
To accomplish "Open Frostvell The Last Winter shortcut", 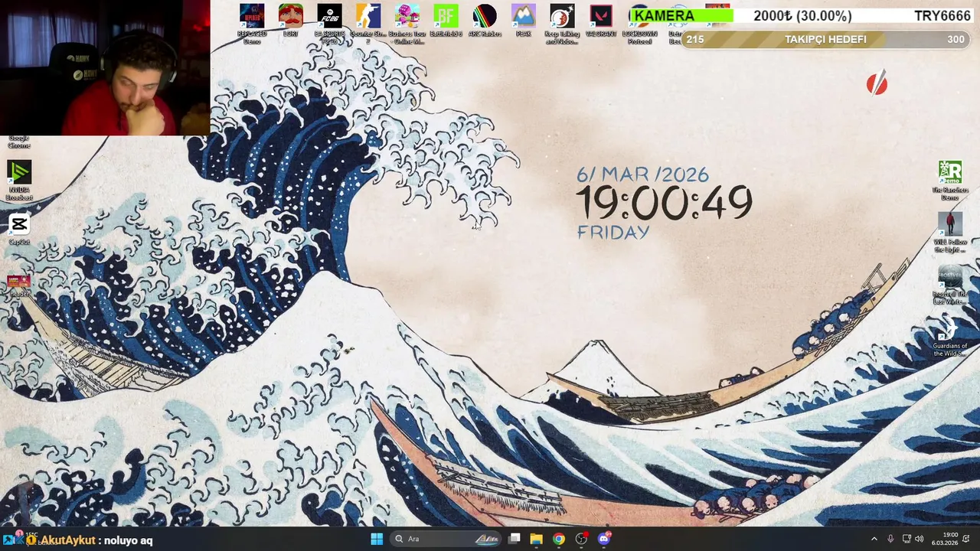I will [950, 285].
